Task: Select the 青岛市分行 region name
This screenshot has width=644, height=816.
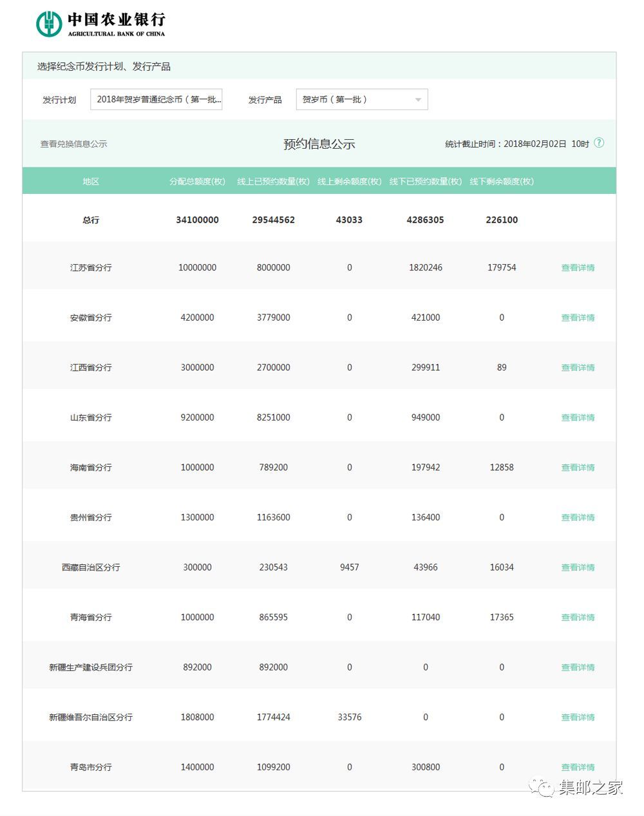Action: [91, 767]
